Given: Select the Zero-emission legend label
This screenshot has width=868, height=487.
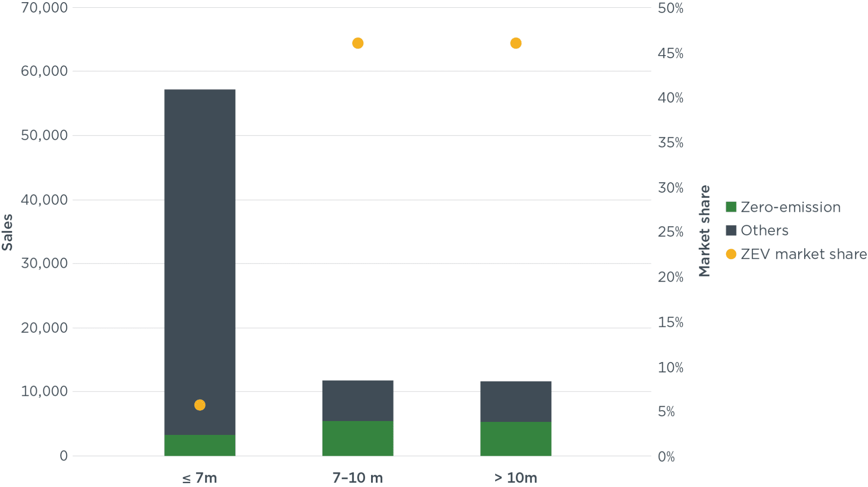Looking at the screenshot, I should [790, 207].
